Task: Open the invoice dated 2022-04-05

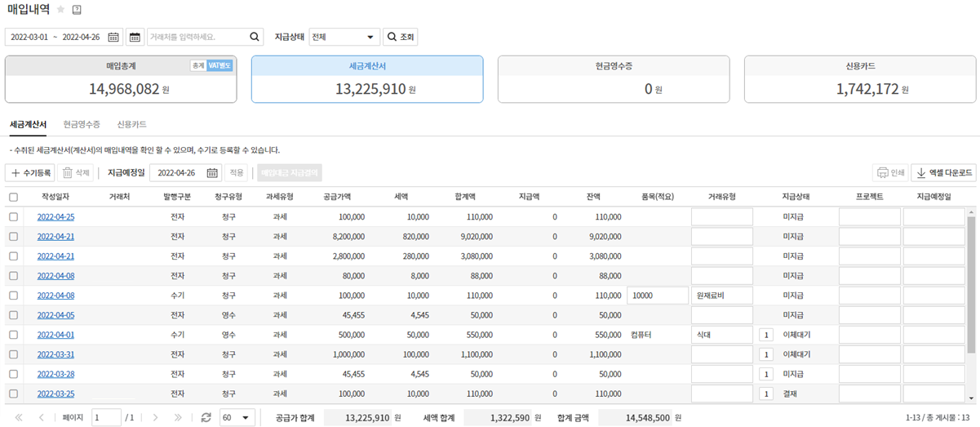Action: [x=55, y=315]
